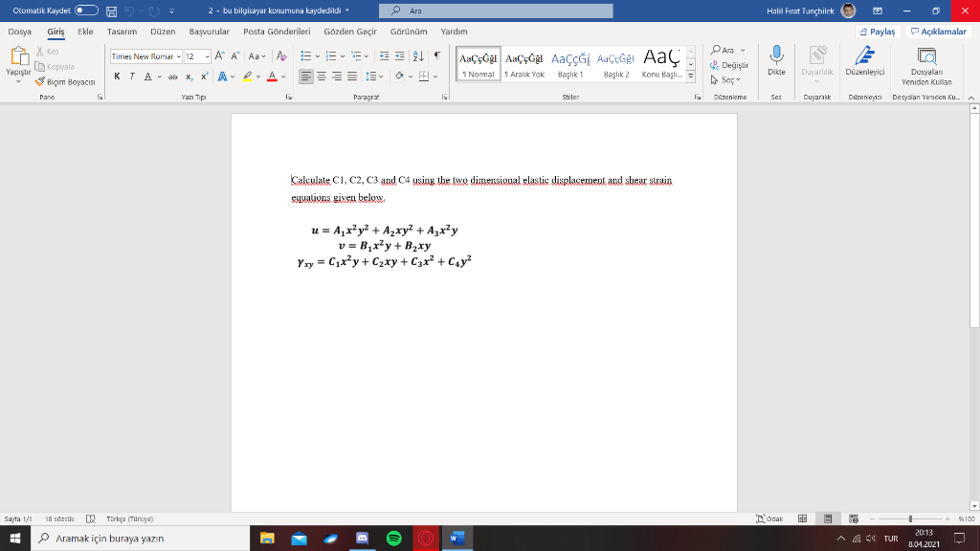Image resolution: width=980 pixels, height=551 pixels.
Task: Click the shading paint bucket icon
Action: coord(399,77)
